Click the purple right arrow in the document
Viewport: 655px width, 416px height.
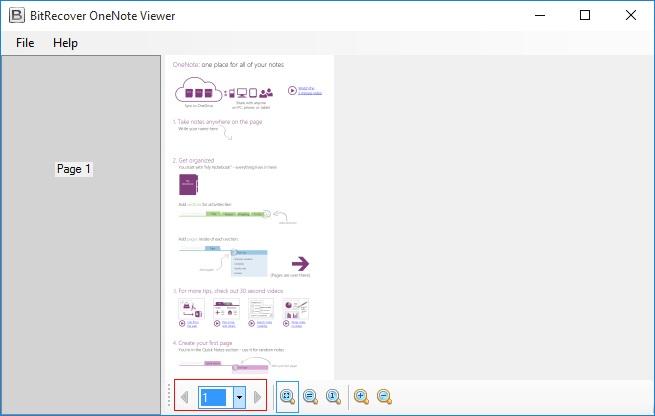(x=300, y=264)
